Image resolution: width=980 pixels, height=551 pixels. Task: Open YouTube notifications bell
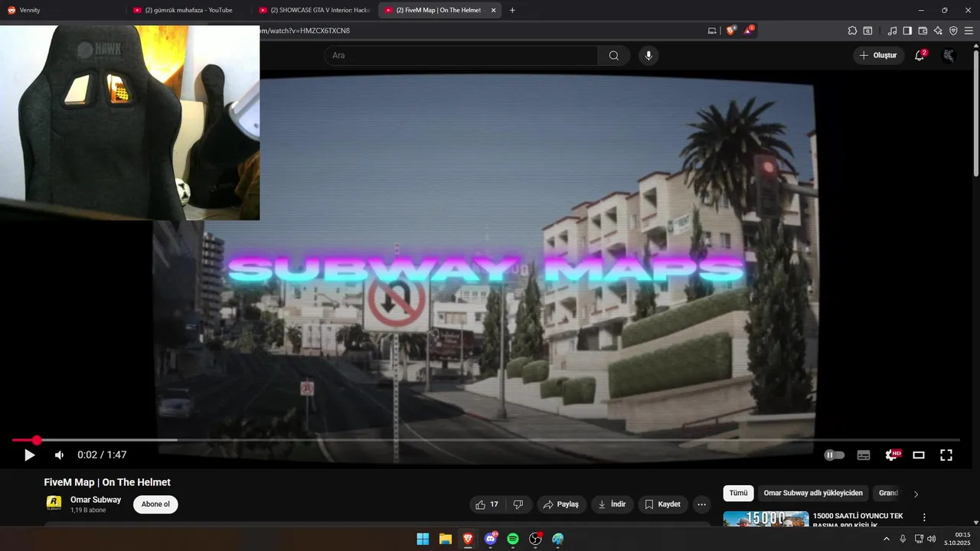pos(920,55)
